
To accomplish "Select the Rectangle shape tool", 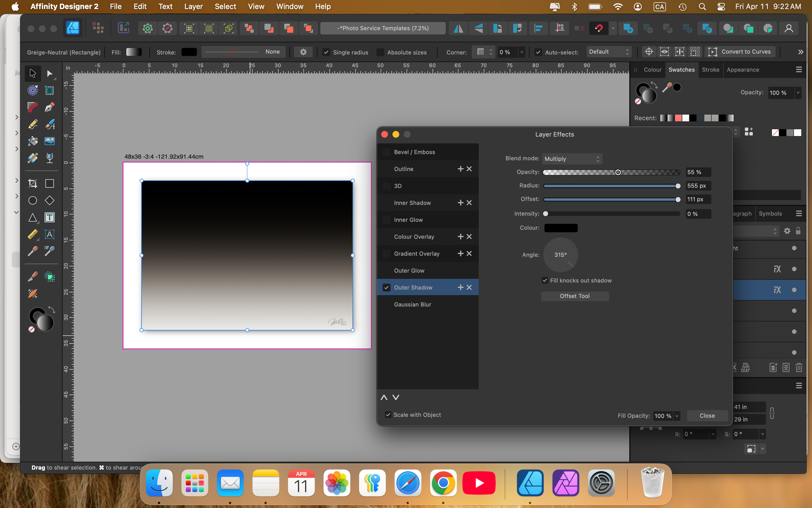I will (50, 183).
